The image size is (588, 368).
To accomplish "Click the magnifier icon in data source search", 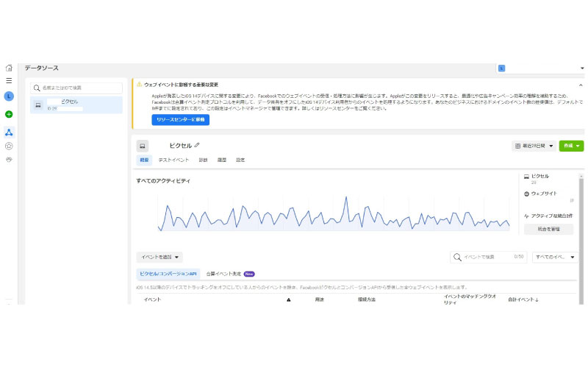I will click(37, 88).
